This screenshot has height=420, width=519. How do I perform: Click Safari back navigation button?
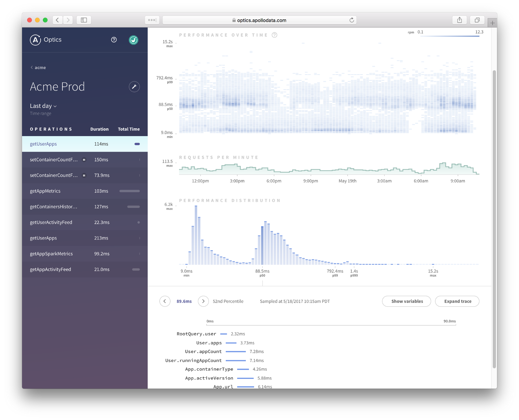pyautogui.click(x=57, y=20)
